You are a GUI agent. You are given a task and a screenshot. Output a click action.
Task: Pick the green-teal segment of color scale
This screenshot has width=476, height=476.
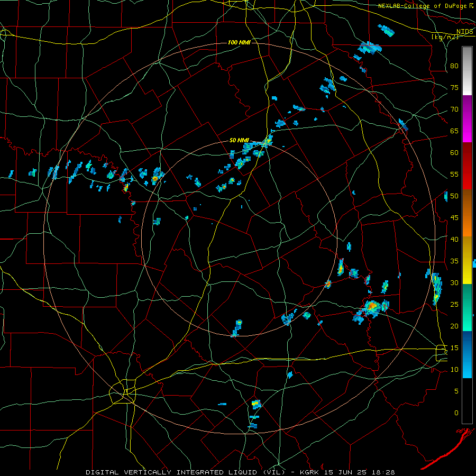467,307
